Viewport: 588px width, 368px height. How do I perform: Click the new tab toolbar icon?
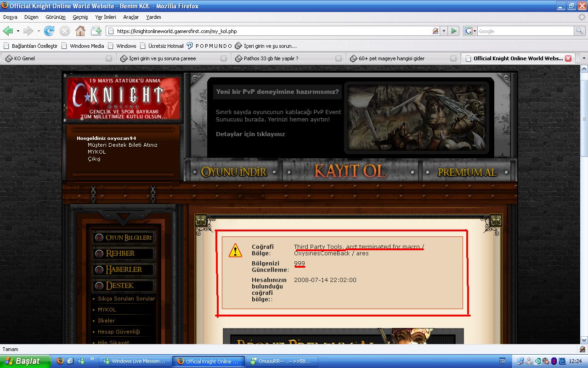[96, 31]
